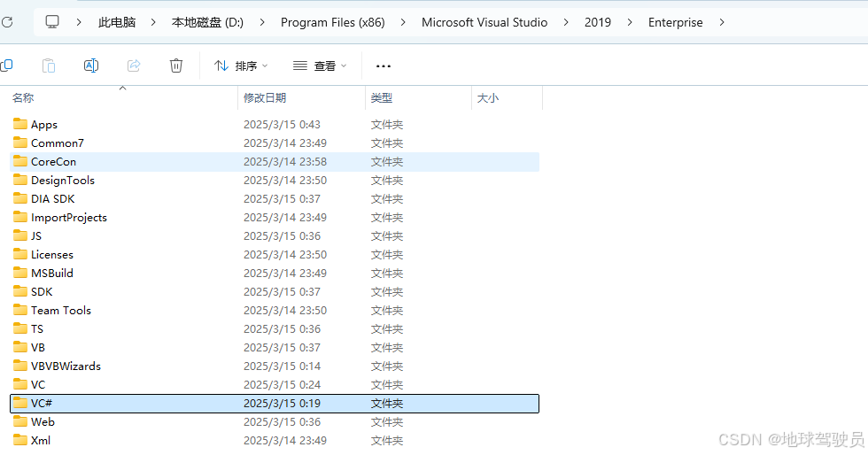
Task: Select the CoreCon folder icon
Action: [x=20, y=161]
